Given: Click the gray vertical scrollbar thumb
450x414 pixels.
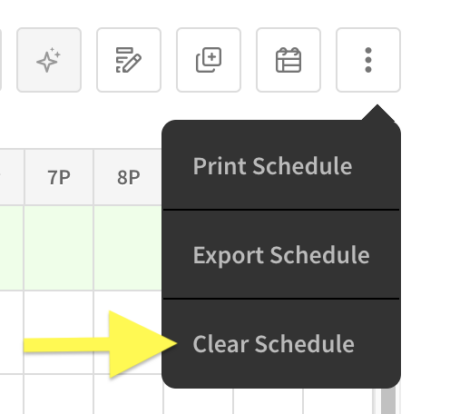Looking at the screenshot, I should (388, 401).
